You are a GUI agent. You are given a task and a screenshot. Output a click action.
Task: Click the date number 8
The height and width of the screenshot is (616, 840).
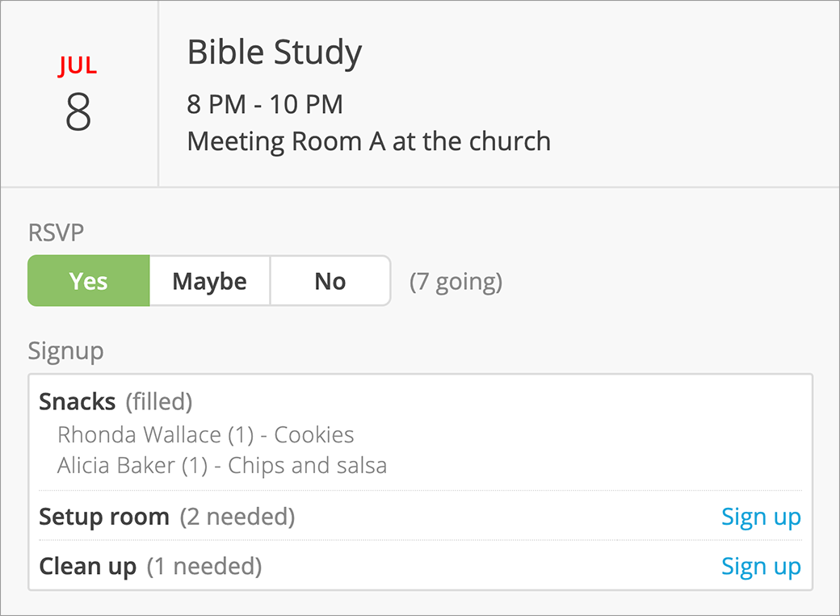pyautogui.click(x=78, y=113)
